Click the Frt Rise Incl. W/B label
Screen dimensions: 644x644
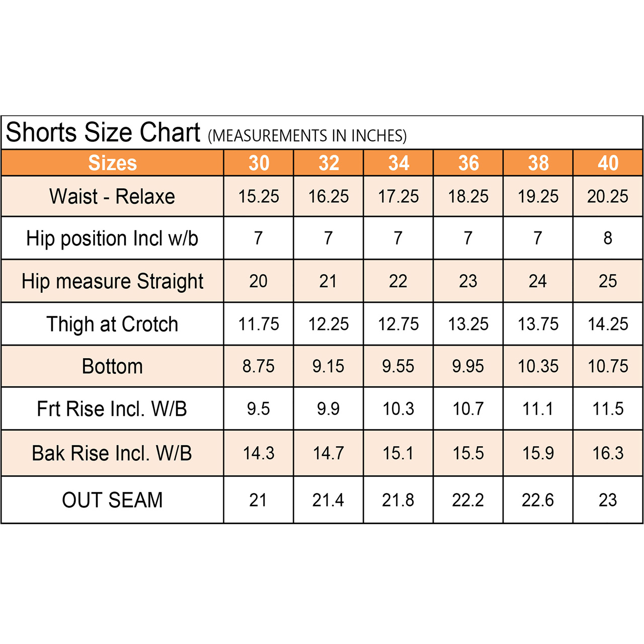point(112,409)
